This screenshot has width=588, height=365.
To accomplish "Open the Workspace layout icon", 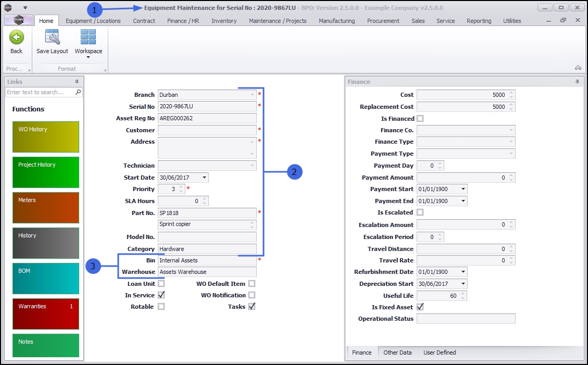I will pos(88,37).
